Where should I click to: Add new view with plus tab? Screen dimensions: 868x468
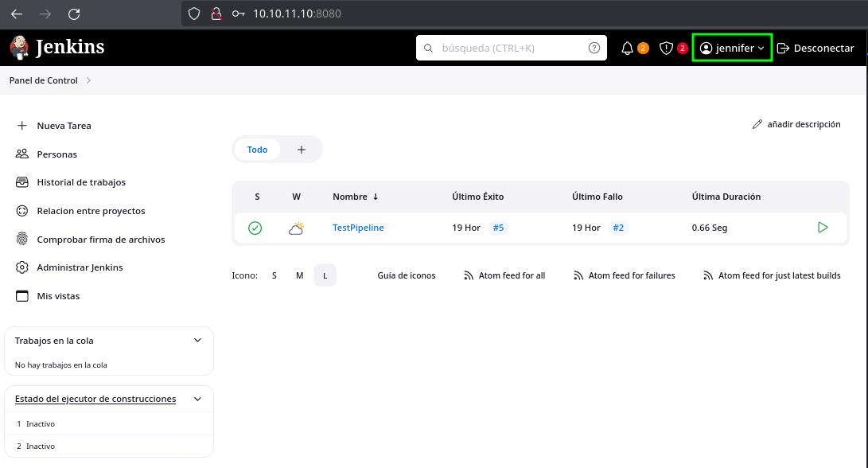[x=302, y=150]
